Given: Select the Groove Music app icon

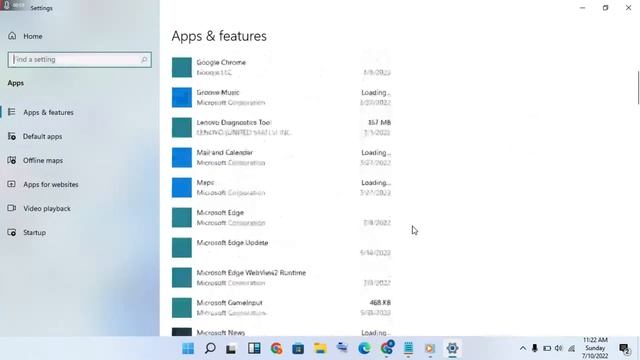Looking at the screenshot, I should coord(182,98).
